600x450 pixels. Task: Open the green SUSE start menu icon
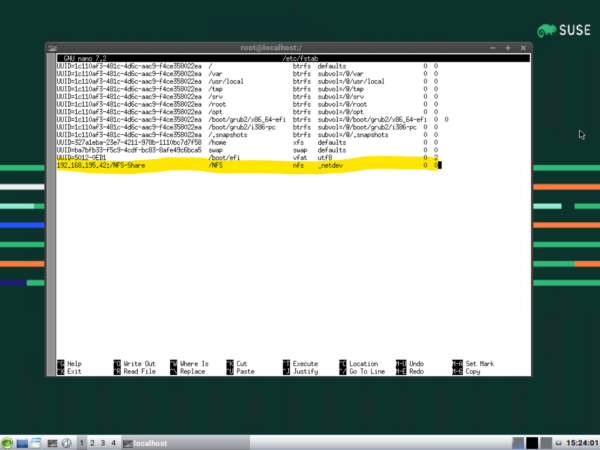pyautogui.click(x=7, y=443)
